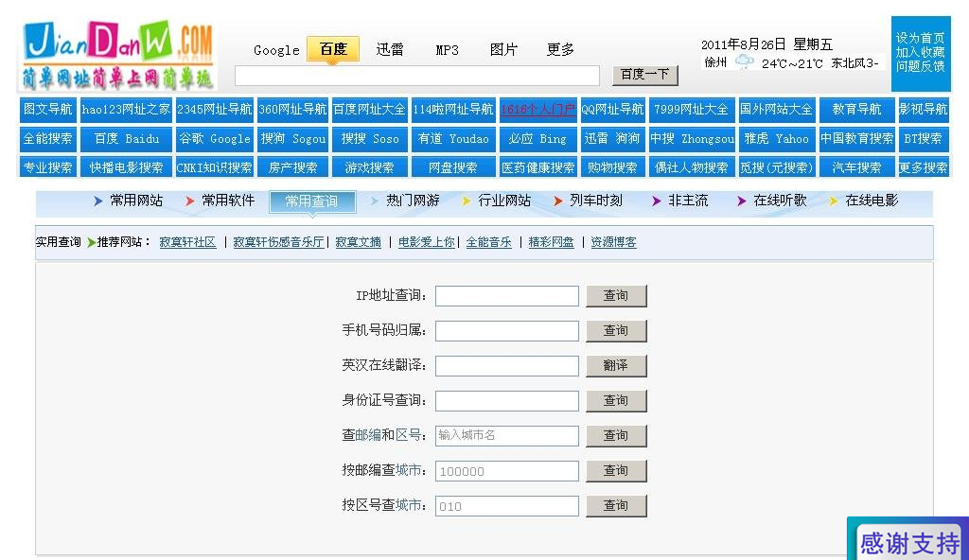Open the 360网址导航 link
Screen dimensions: 969x560
point(292,110)
